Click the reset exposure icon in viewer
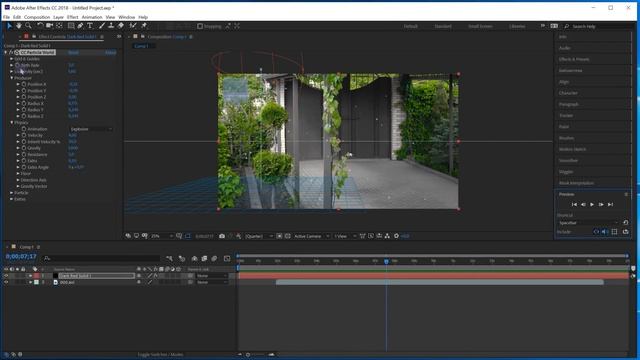The image size is (640, 360). pyautogui.click(x=396, y=236)
